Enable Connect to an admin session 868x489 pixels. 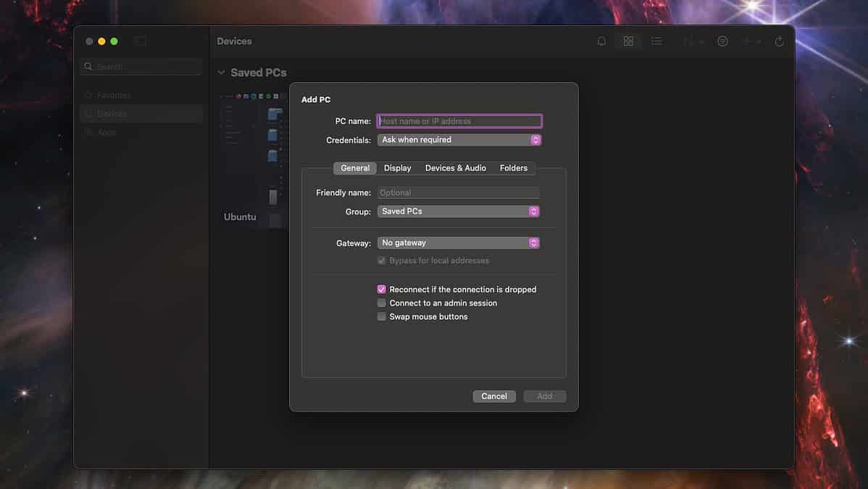(x=381, y=303)
